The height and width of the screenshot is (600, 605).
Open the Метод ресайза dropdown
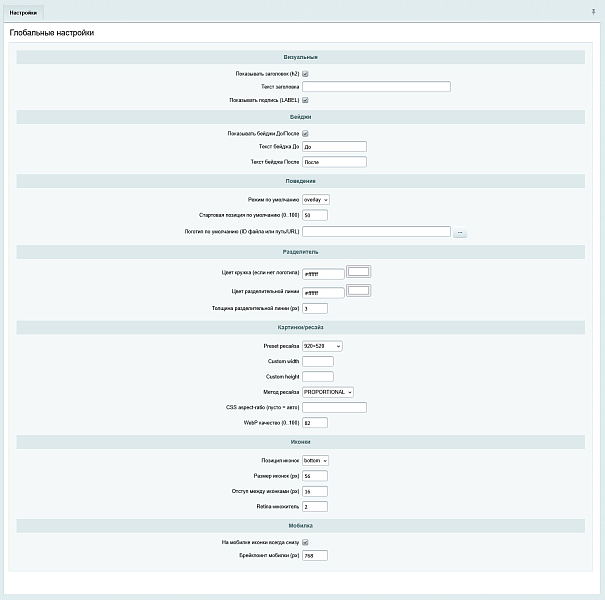pyautogui.click(x=328, y=392)
